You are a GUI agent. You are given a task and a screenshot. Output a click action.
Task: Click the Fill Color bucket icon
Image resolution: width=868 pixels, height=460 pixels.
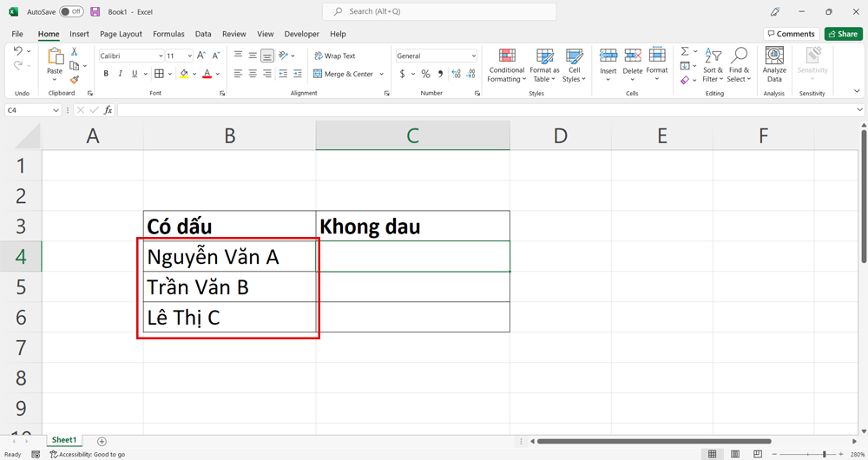tap(184, 74)
